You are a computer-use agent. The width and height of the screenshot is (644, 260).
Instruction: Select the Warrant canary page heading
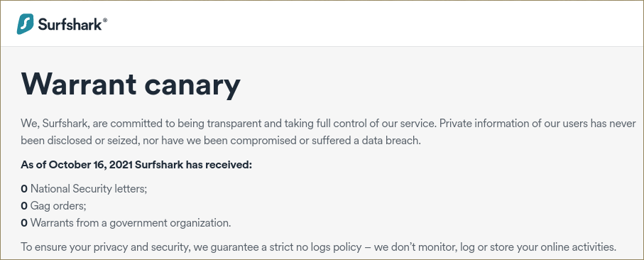coord(131,85)
